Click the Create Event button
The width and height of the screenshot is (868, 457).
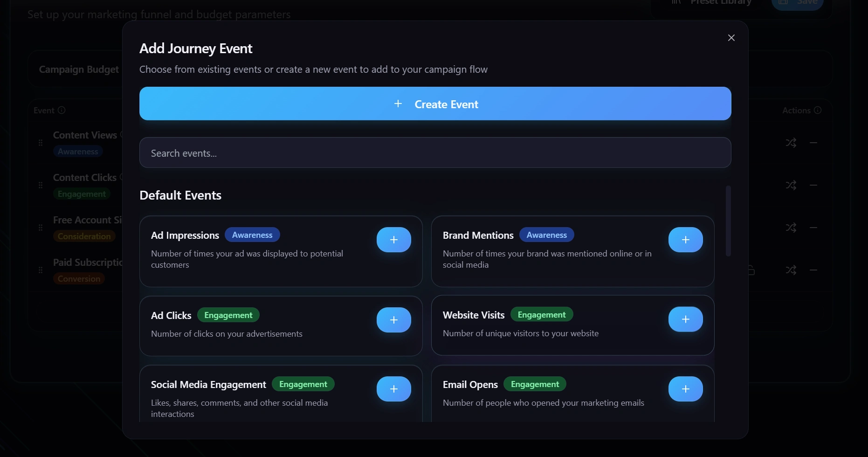[435, 104]
